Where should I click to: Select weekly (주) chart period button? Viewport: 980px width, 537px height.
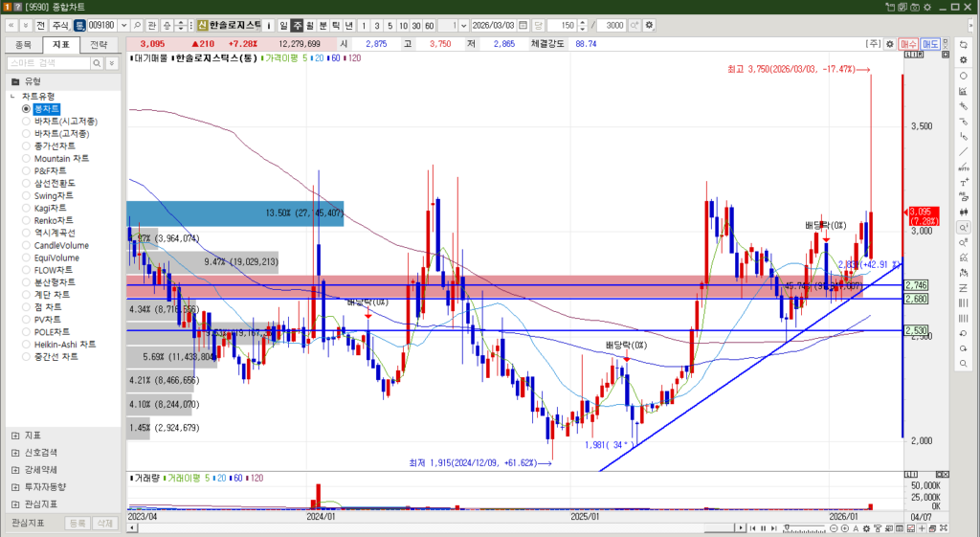(296, 25)
